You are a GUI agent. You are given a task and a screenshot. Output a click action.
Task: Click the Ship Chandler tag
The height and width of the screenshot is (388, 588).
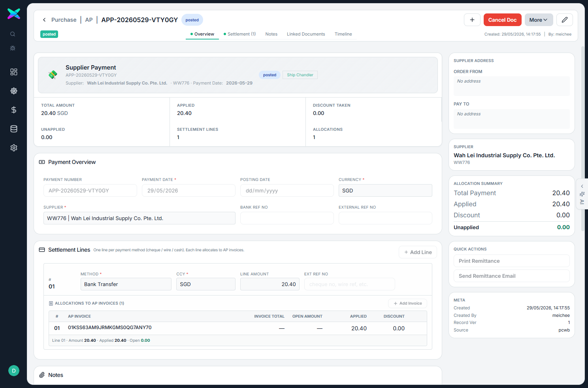[x=300, y=75]
